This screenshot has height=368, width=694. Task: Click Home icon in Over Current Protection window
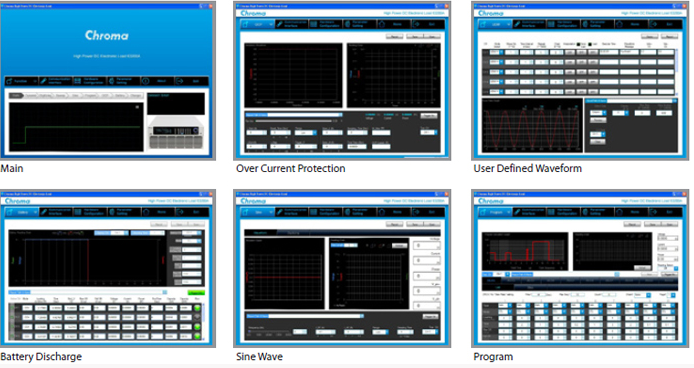point(382,24)
